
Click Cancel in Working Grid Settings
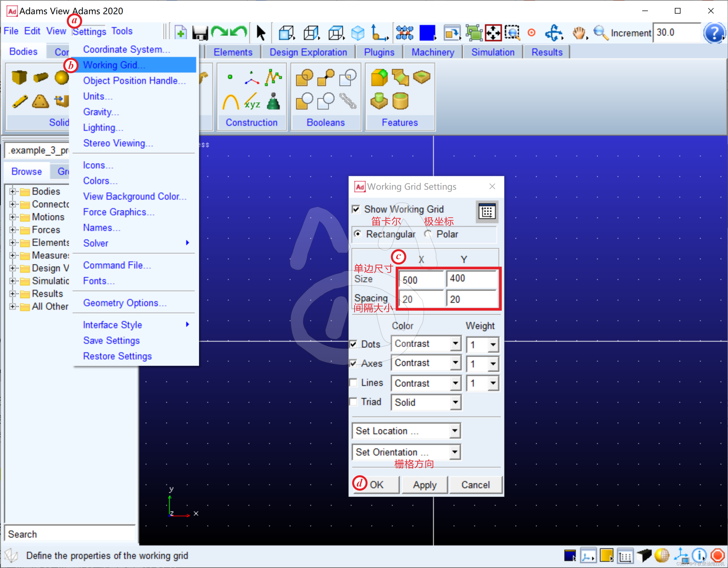[x=476, y=485]
